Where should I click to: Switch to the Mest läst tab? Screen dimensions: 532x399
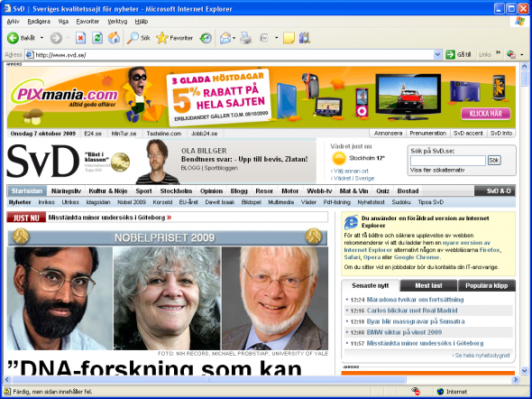pyautogui.click(x=428, y=285)
